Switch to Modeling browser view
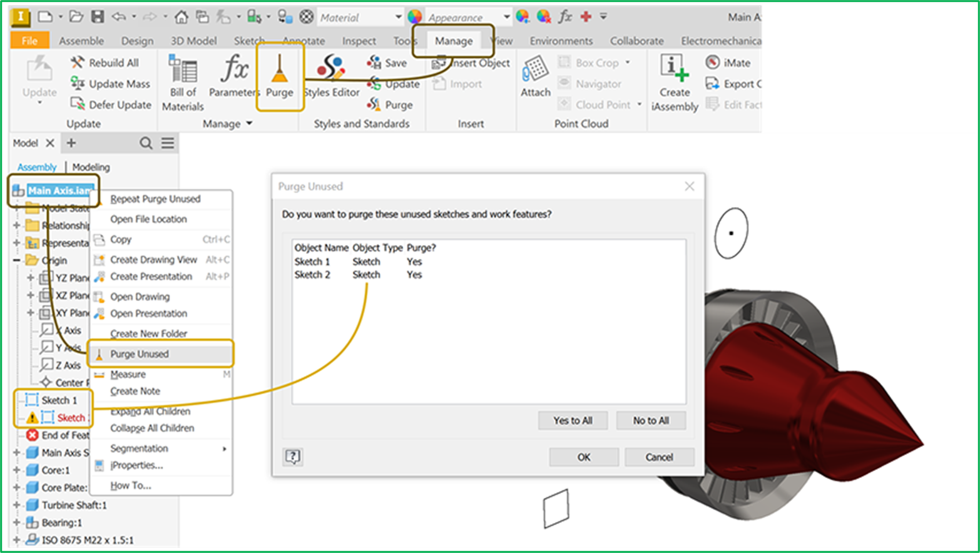980x553 pixels. coord(91,167)
